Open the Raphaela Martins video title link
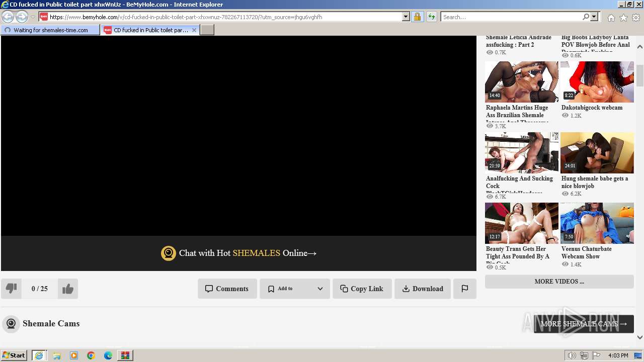 pyautogui.click(x=517, y=114)
